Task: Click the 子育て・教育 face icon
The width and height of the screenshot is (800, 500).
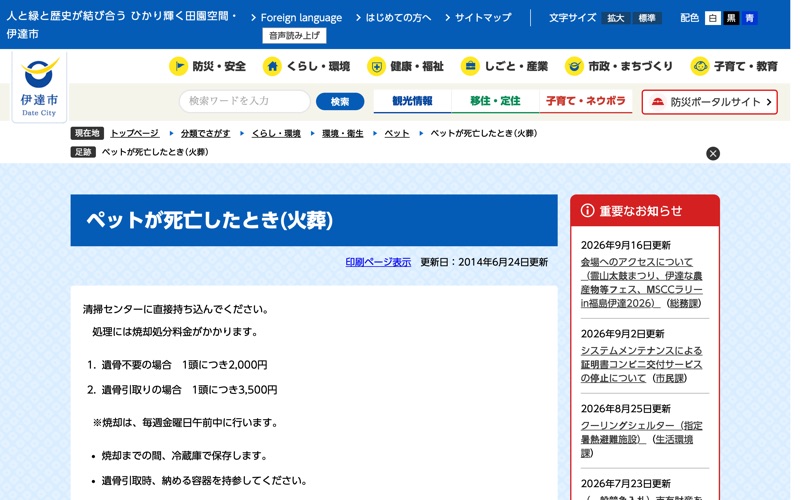Action: point(700,66)
